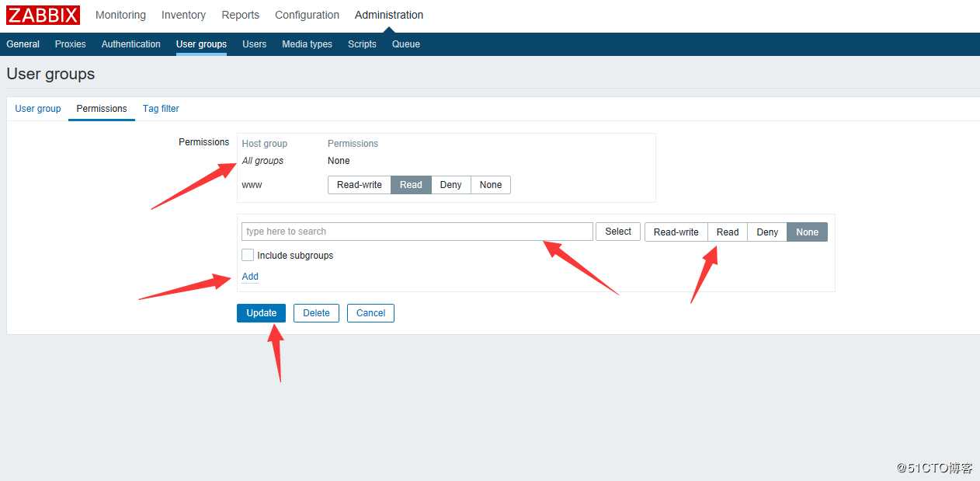Click the Cancel button
Viewport: 980px width, 481px height.
click(x=371, y=313)
